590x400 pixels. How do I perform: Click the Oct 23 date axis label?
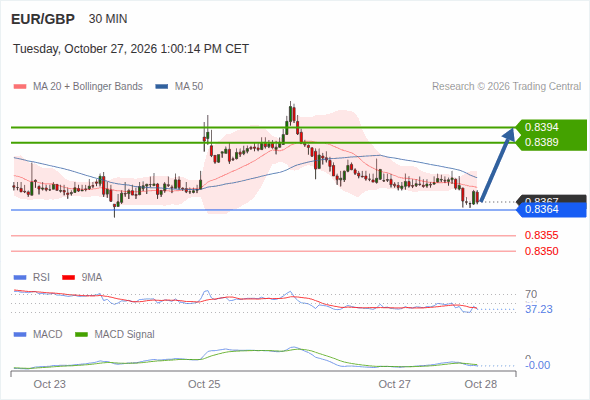click(49, 385)
